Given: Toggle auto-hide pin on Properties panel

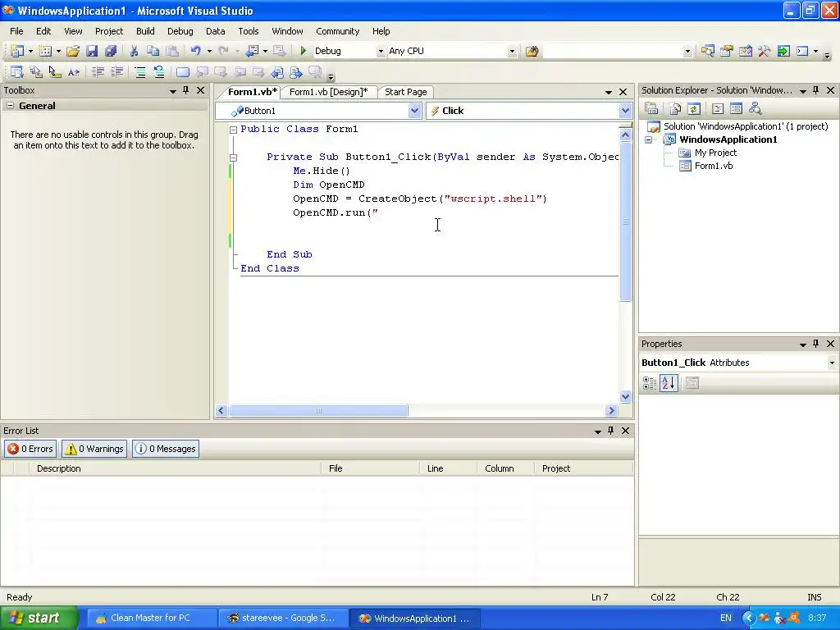Looking at the screenshot, I should pyautogui.click(x=816, y=344).
